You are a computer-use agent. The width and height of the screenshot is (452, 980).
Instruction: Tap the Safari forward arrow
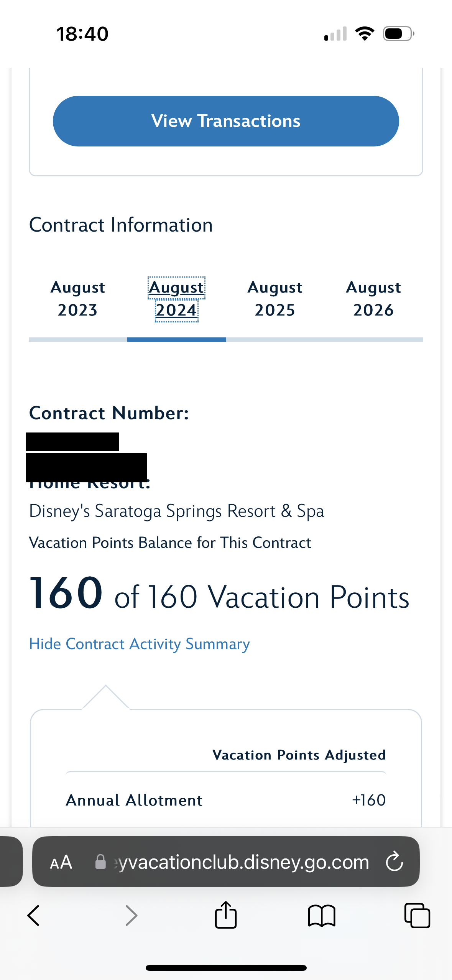coord(131,916)
